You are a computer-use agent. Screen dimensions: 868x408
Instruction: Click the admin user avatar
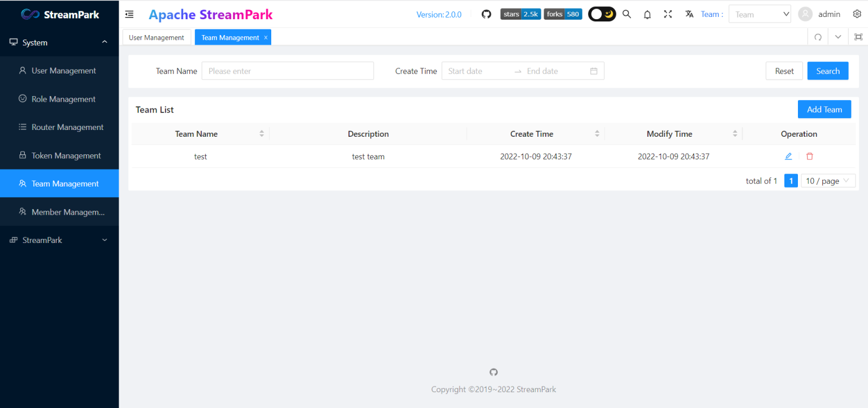(x=805, y=14)
